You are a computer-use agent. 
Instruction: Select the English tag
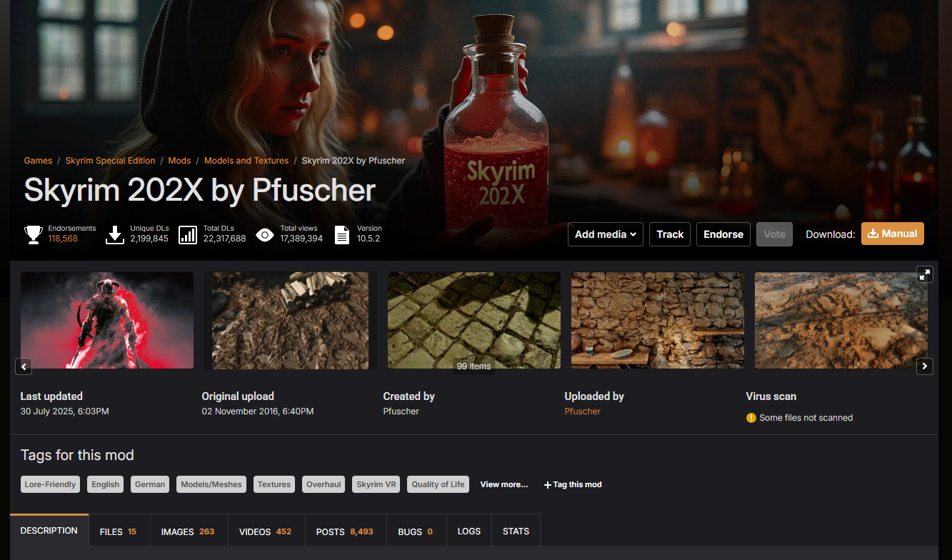(106, 484)
